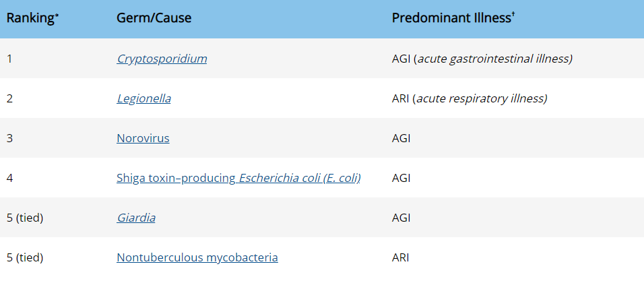Click the Ranking column header
Screen dimensions: 644x283
pos(33,18)
